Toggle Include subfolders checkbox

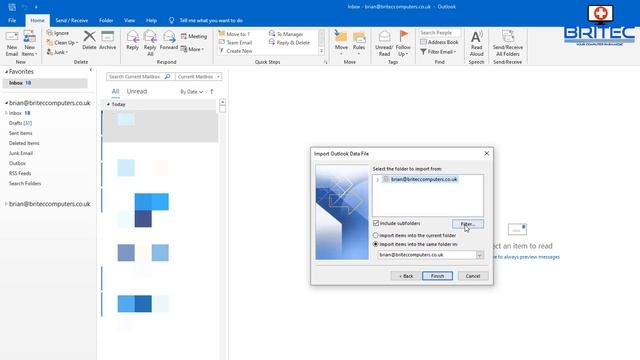[376, 223]
